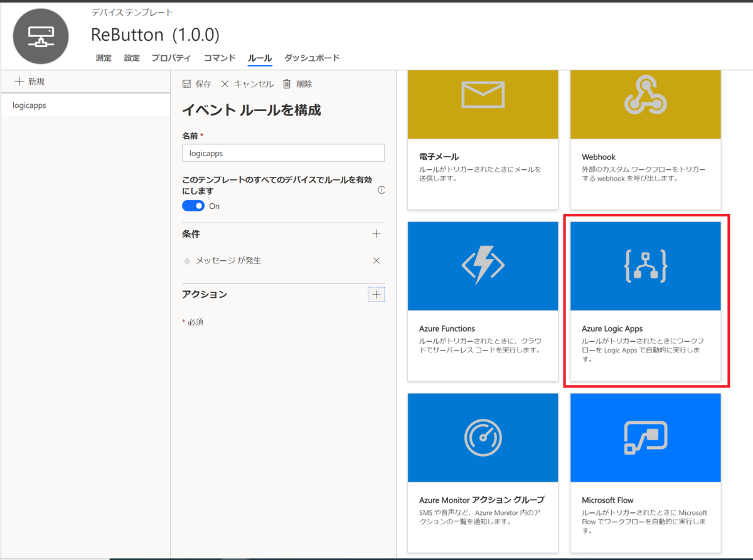Select the logicapps rule in the list
The height and width of the screenshot is (560, 753).
pos(85,105)
